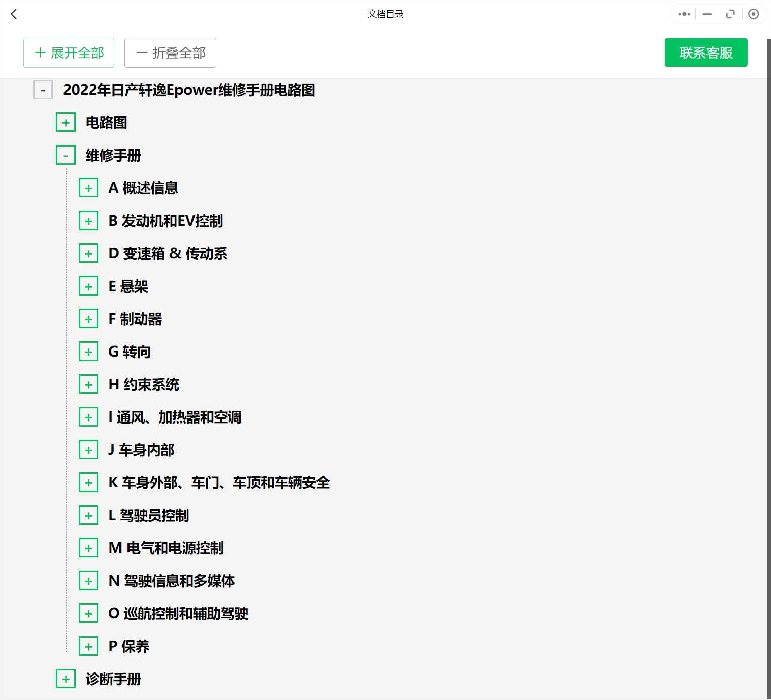The width and height of the screenshot is (771, 700).
Task: Click the expand window icon in the title bar
Action: [x=730, y=14]
